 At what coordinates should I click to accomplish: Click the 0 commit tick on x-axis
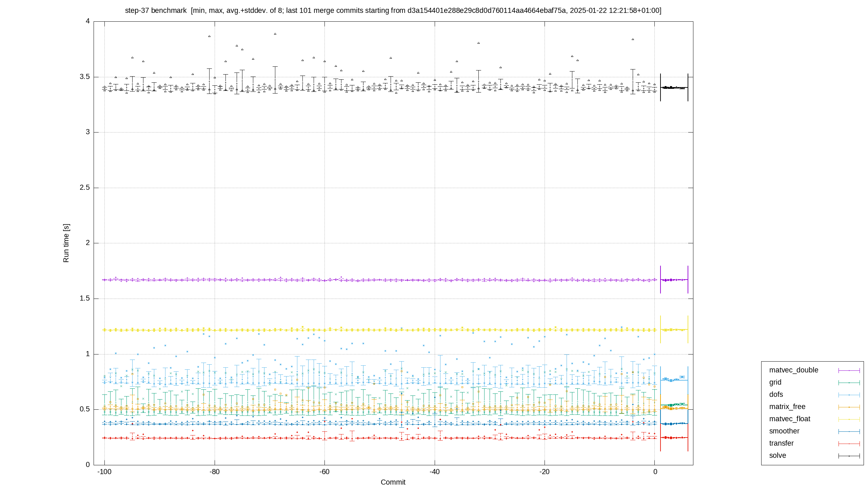[655, 472]
